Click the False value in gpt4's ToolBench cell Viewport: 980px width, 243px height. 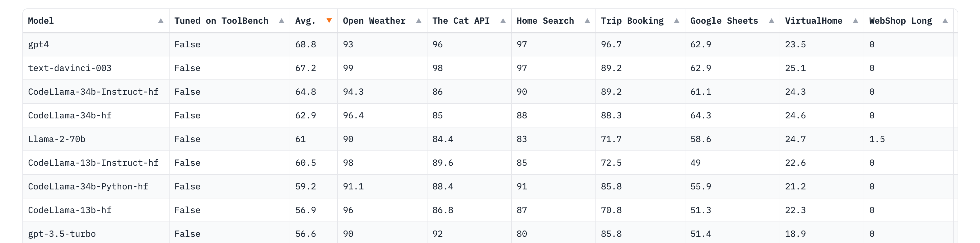coord(187,45)
